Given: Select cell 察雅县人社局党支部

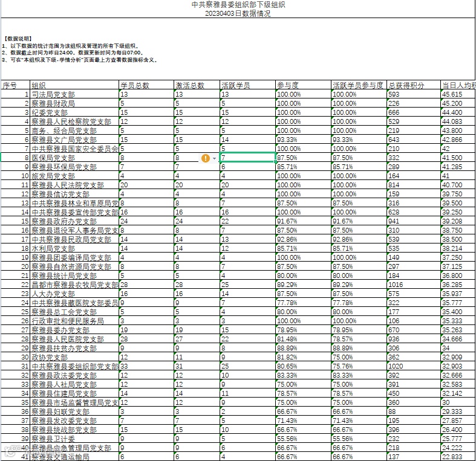Looking at the screenshot, I should (x=74, y=384).
